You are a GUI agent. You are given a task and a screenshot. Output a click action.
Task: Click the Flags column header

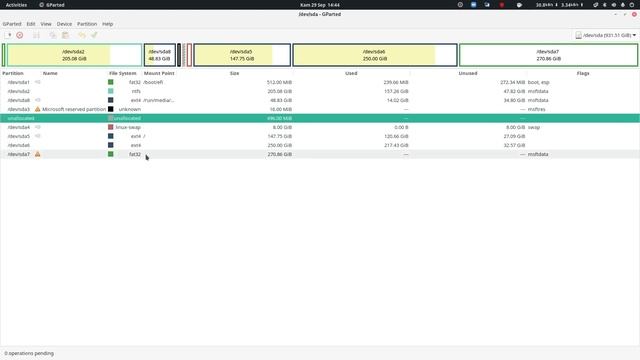(x=583, y=73)
